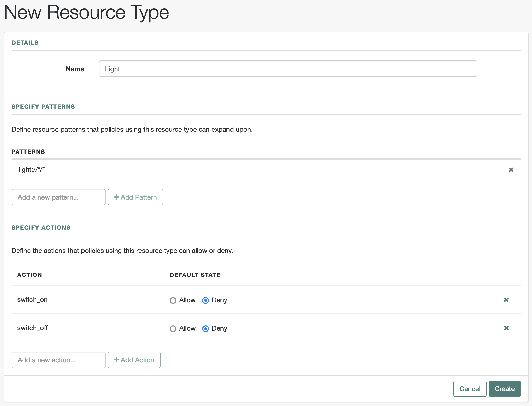Set switch_off default state to Allow
The height and width of the screenshot is (406, 532).
[173, 328]
